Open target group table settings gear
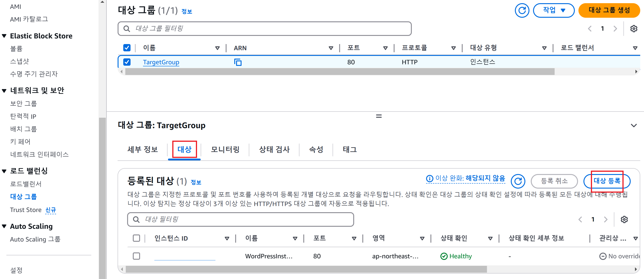 point(634,29)
